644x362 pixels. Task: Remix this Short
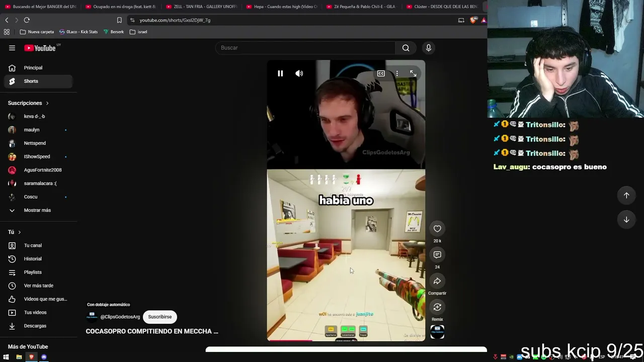437,307
